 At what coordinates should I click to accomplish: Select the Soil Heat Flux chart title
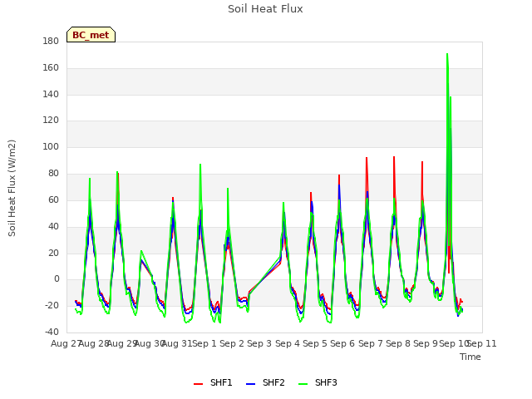click(265, 9)
